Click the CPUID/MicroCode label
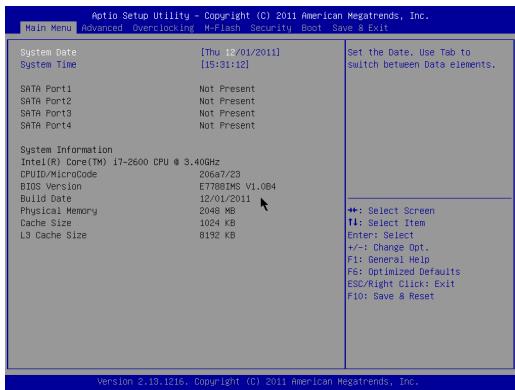Image resolution: width=515 pixels, height=390 pixels. pos(59,174)
